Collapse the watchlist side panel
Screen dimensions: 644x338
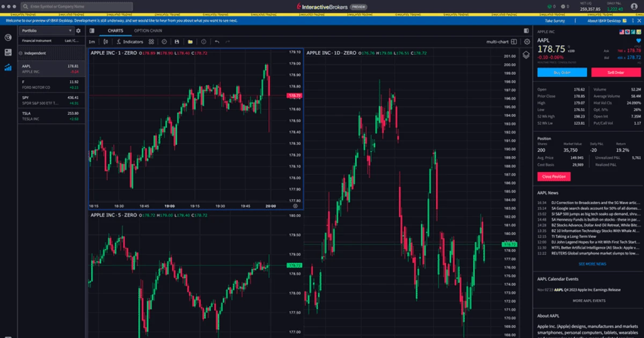pos(91,31)
